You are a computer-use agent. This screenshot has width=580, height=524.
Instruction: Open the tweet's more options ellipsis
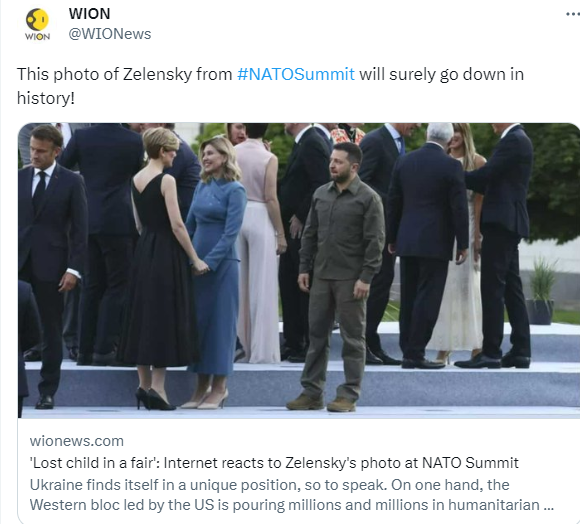coord(573,14)
